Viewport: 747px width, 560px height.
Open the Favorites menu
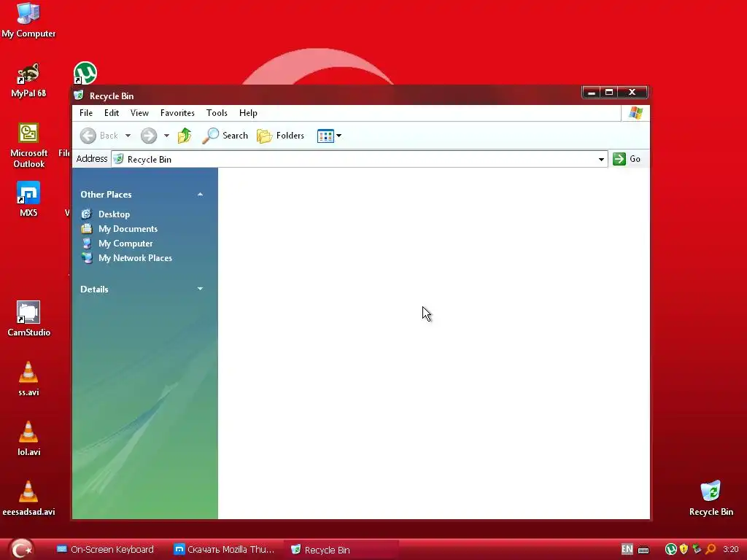click(x=177, y=113)
